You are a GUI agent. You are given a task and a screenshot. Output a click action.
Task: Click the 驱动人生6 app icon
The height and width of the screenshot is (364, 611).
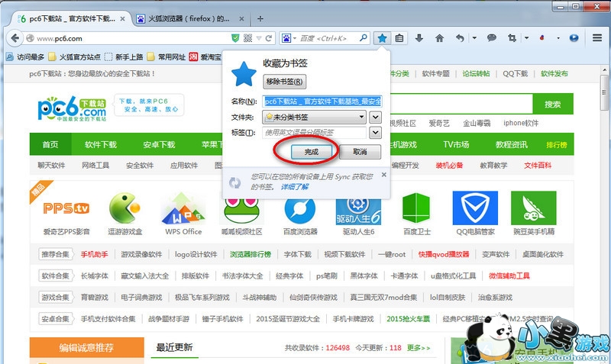[358, 211]
